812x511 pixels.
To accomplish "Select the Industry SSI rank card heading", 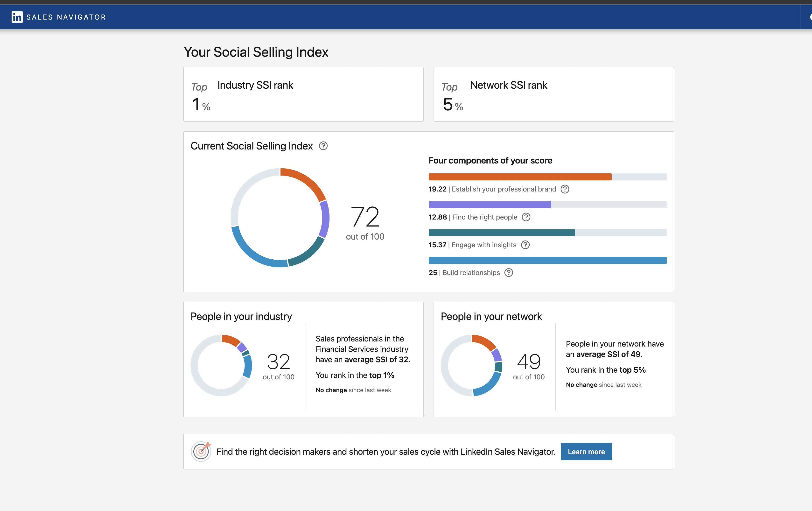I will tap(255, 85).
